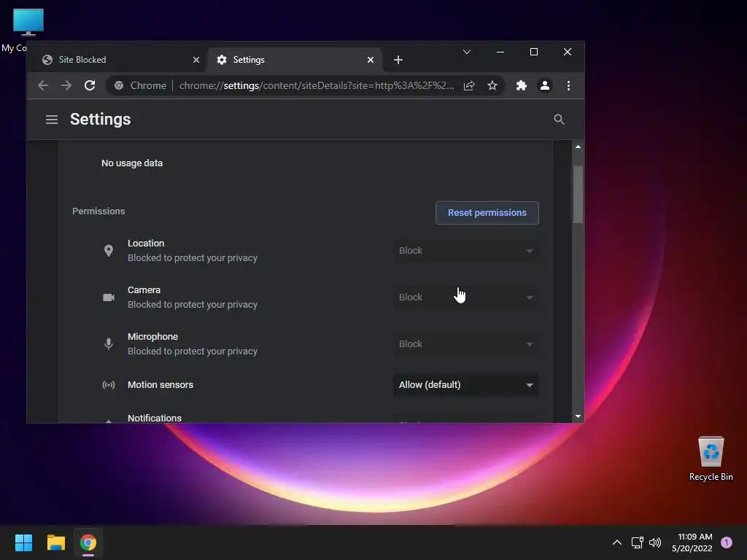Click the scrollbar up arrow in Settings

(578, 147)
